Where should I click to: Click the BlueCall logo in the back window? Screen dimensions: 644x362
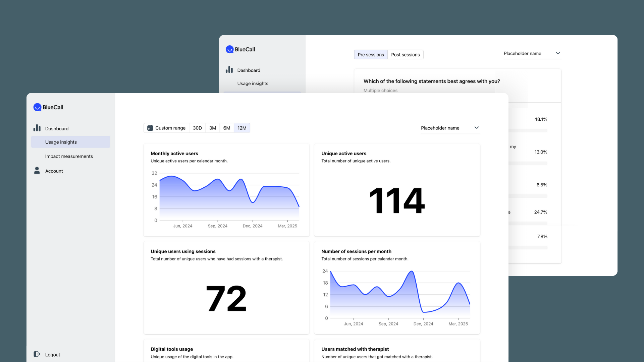[230, 50]
